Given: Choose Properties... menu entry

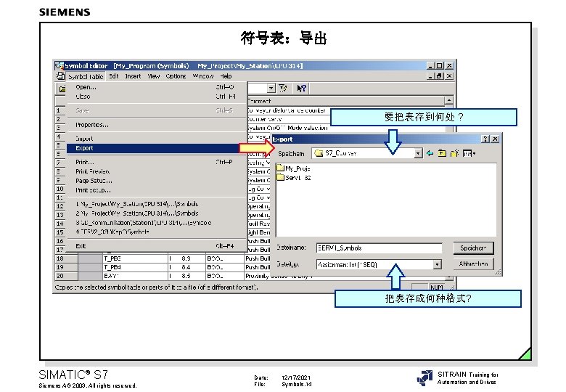Looking at the screenshot, I should 157,125.
